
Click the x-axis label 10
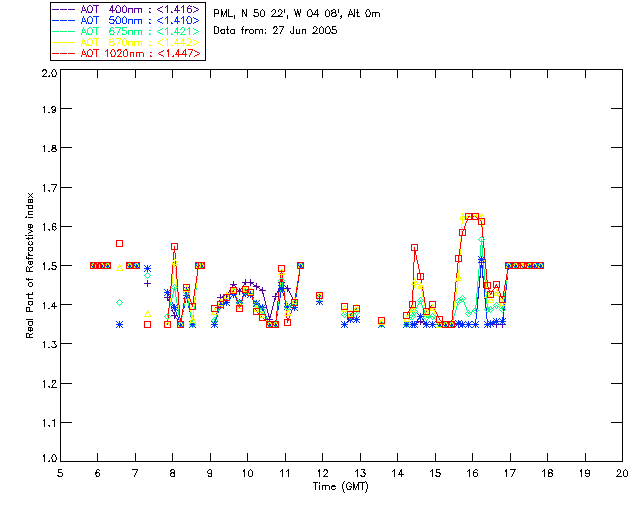[247, 473]
